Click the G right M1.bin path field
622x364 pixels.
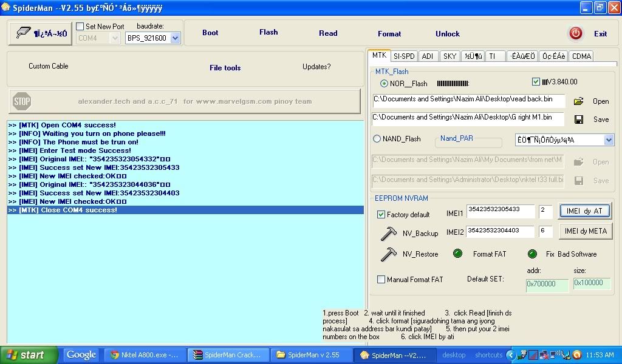click(x=468, y=118)
